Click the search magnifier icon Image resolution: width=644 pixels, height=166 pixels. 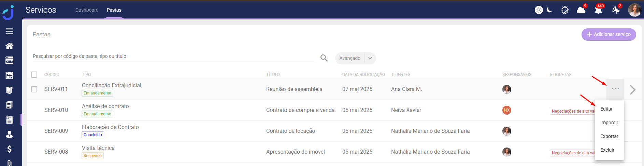pos(324,58)
